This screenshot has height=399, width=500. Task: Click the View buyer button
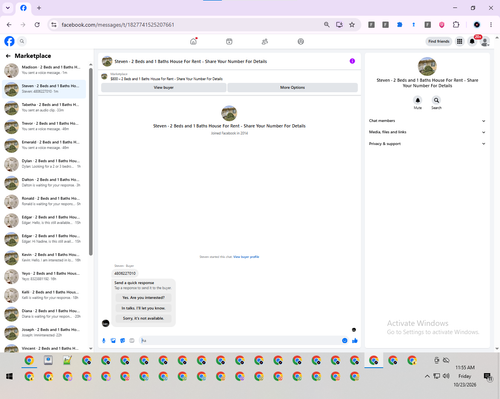(x=164, y=87)
